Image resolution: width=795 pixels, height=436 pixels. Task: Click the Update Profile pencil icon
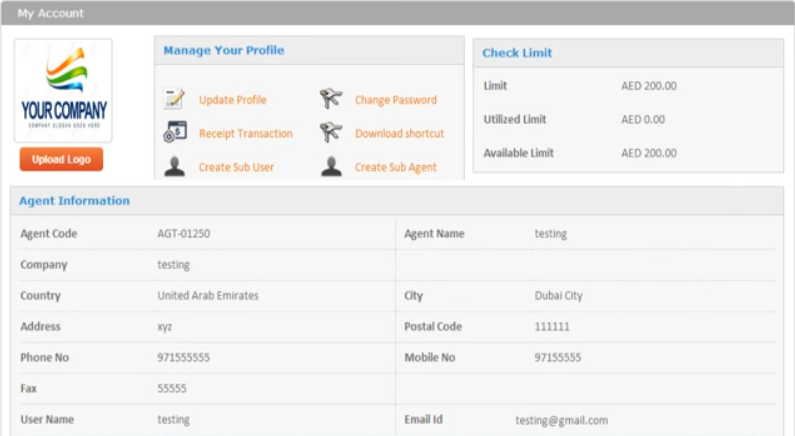175,99
